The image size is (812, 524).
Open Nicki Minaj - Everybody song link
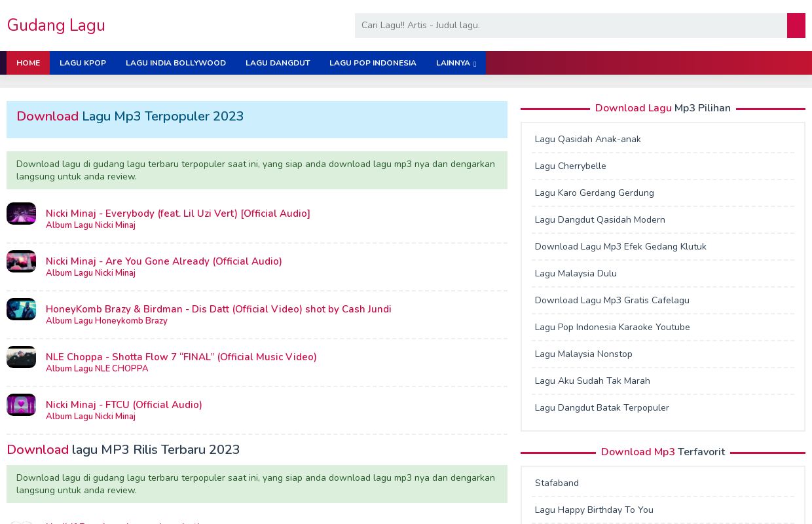tap(177, 214)
